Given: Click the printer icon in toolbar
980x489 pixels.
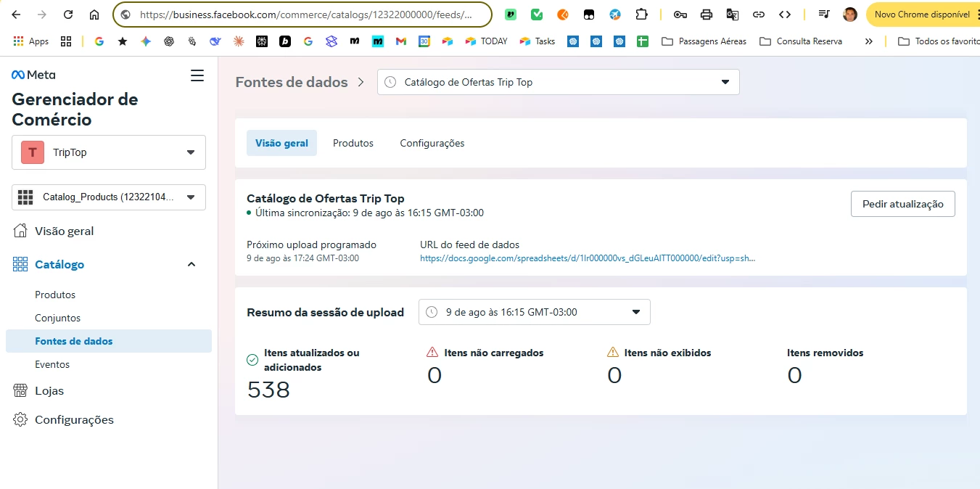Looking at the screenshot, I should click(x=707, y=15).
